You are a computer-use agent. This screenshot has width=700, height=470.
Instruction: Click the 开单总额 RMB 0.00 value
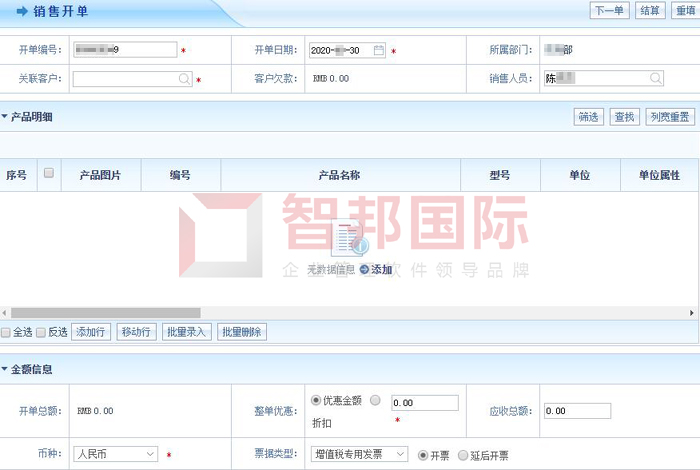pyautogui.click(x=95, y=411)
